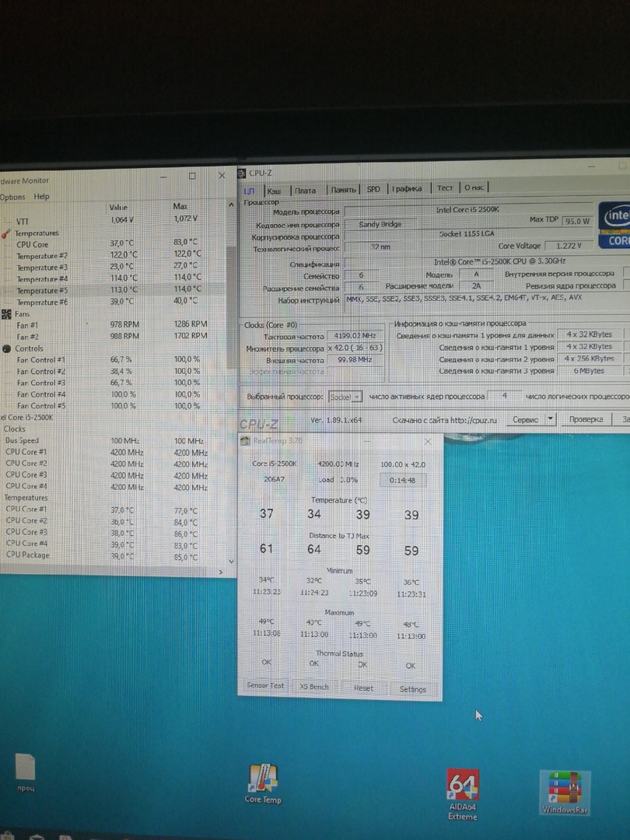630x840 pixels.
Task: Minimize the RealTemp window
Action: [367, 441]
